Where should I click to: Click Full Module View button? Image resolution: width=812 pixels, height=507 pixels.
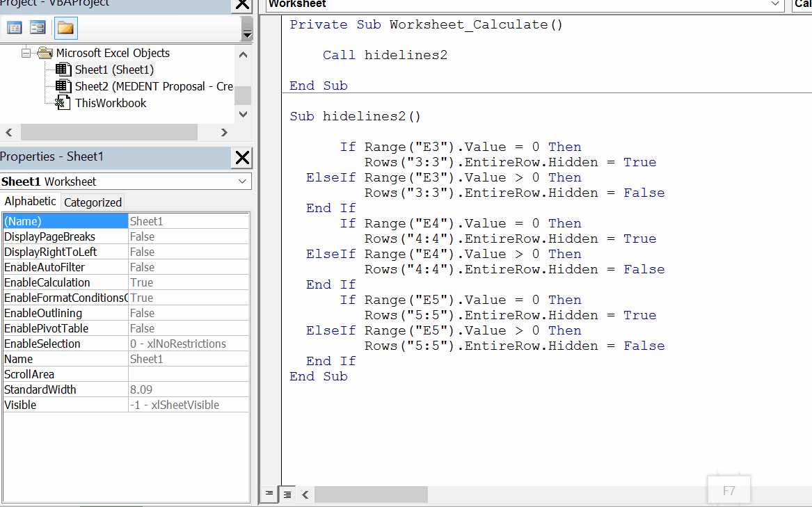[x=287, y=494]
